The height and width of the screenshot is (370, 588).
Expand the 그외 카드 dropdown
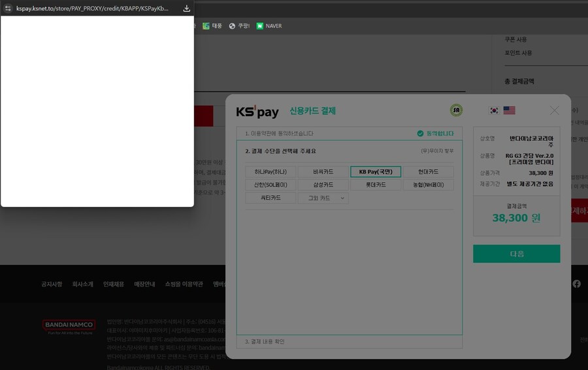pyautogui.click(x=323, y=198)
